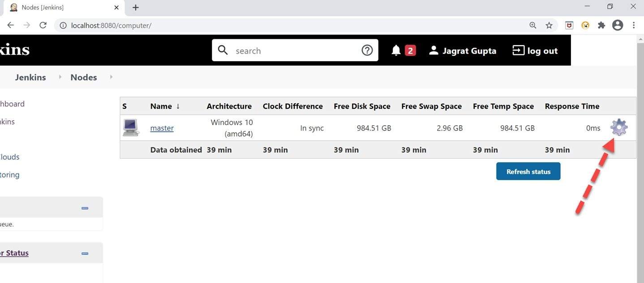Click the Refresh status button
644x283 pixels.
click(x=528, y=171)
